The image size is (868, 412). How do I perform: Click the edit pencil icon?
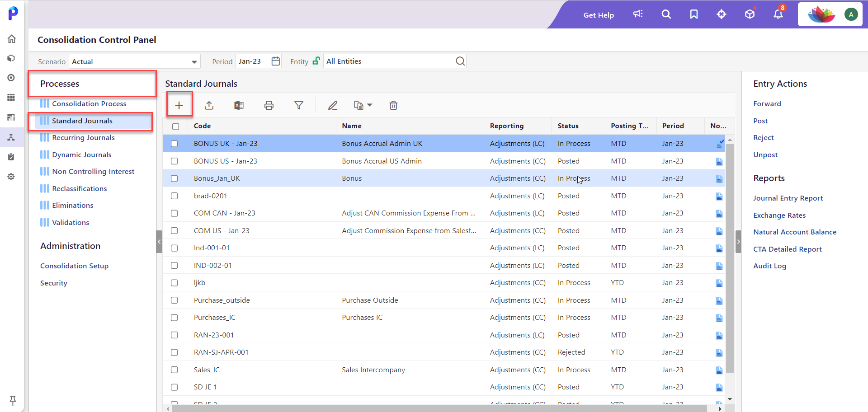pos(333,105)
